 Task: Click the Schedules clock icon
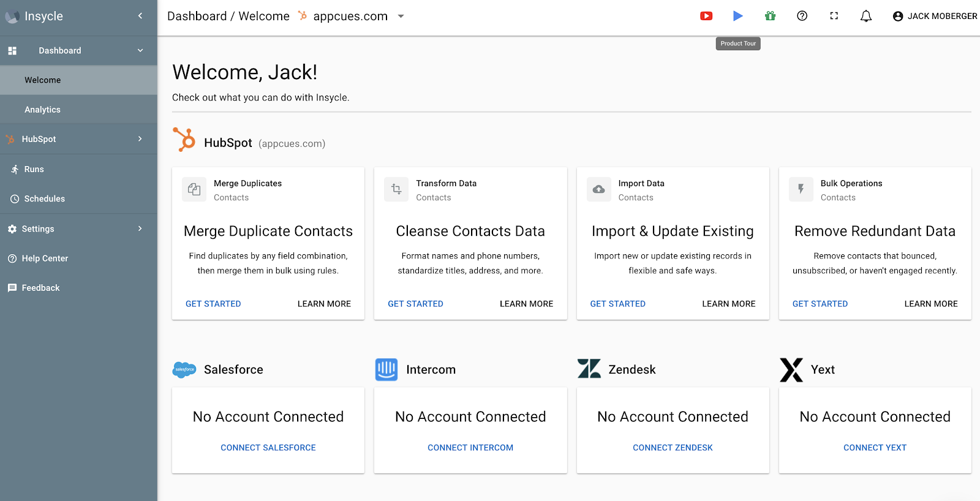pyautogui.click(x=15, y=198)
